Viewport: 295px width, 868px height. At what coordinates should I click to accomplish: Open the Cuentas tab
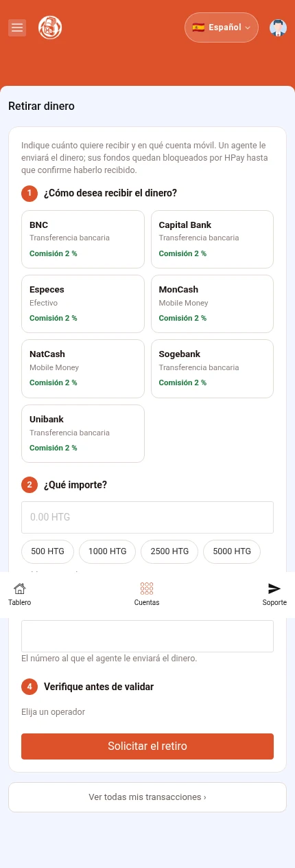coord(147,595)
